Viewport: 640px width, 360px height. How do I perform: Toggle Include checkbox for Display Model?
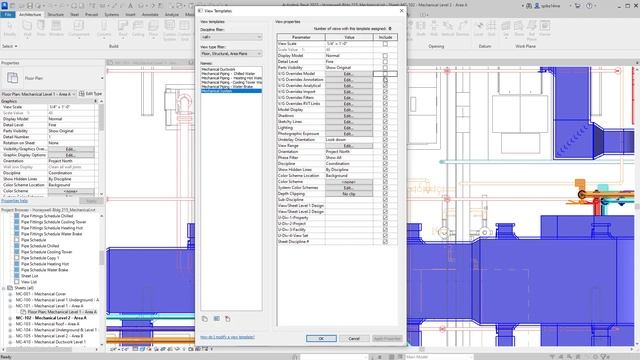coord(385,56)
